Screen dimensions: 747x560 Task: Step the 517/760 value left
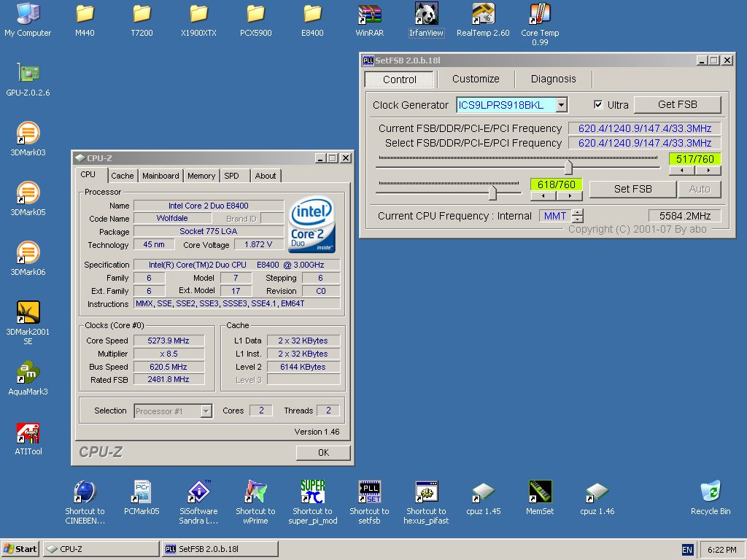(682, 171)
